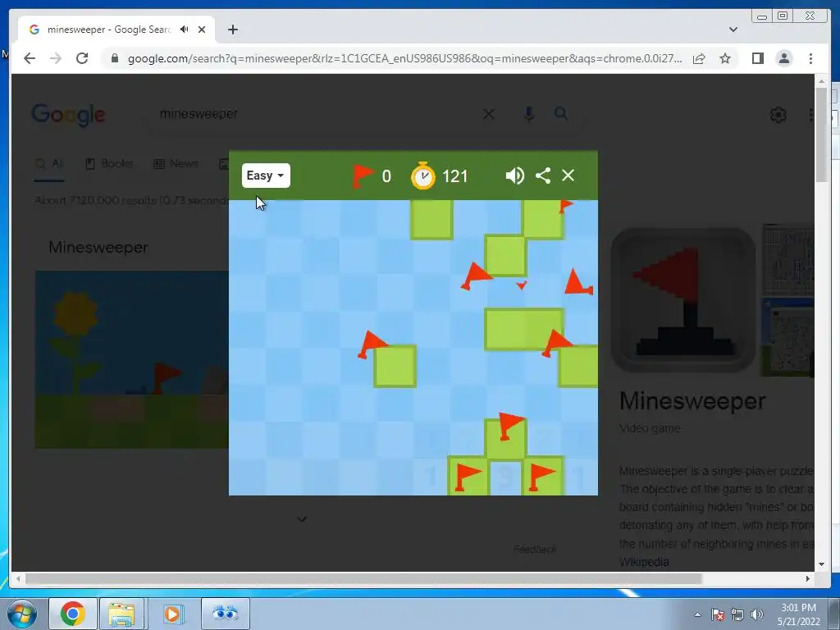Switch to the All results tab

[x=49, y=164]
